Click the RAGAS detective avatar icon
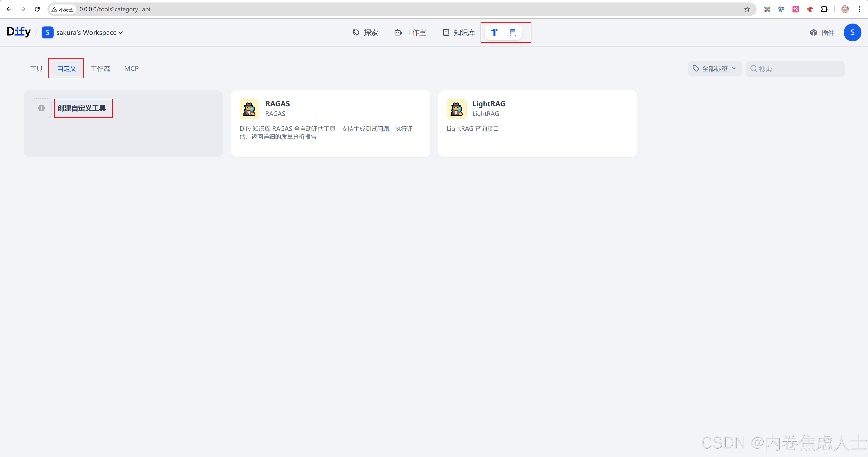868x457 pixels. click(249, 109)
